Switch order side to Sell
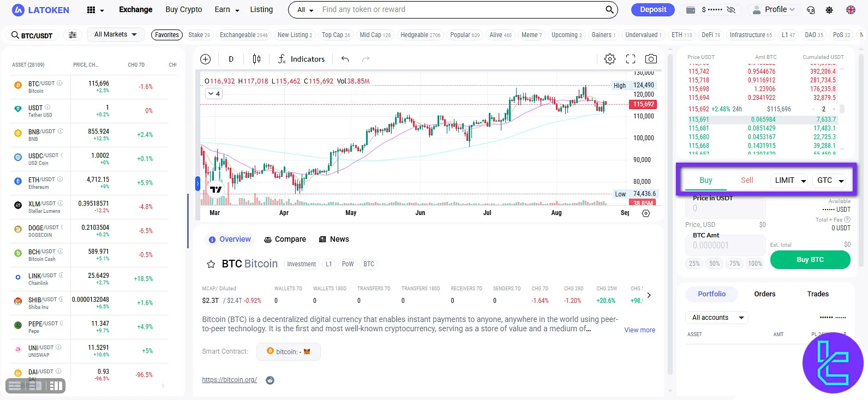Image resolution: width=868 pixels, height=400 pixels. (x=747, y=180)
